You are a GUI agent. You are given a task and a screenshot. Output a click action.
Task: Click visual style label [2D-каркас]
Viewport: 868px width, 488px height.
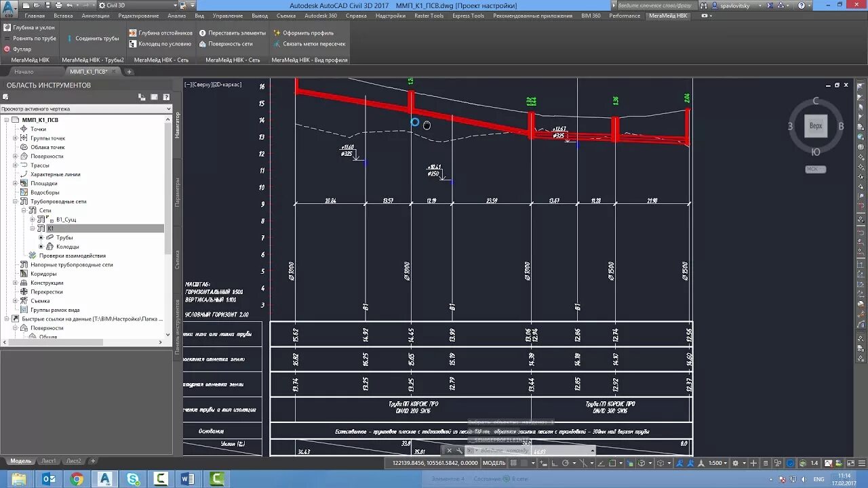(226, 85)
